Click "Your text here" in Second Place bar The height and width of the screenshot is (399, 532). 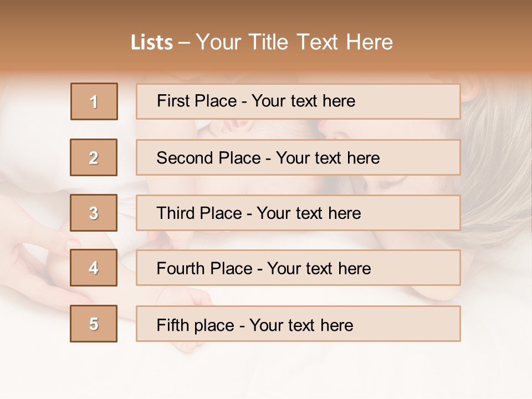(328, 158)
